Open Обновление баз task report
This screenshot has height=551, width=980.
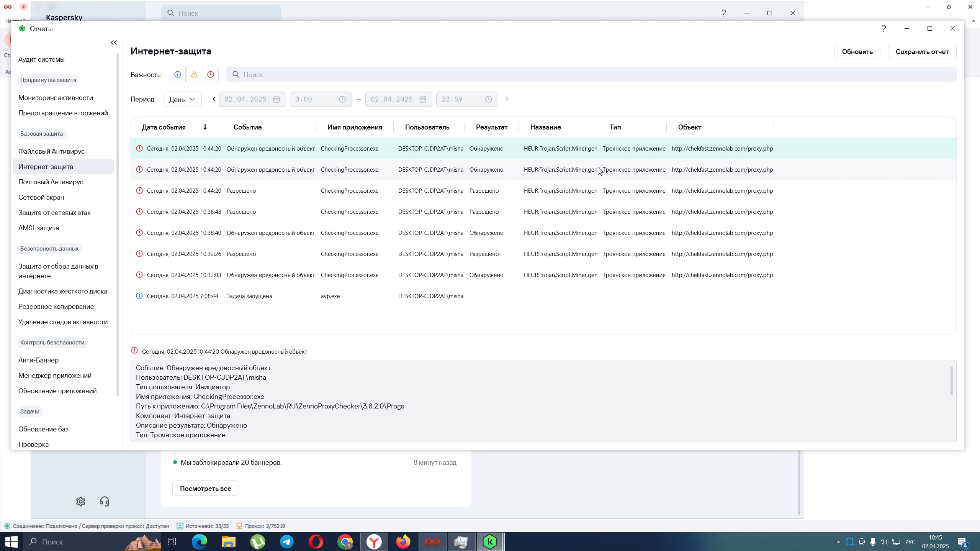(43, 429)
